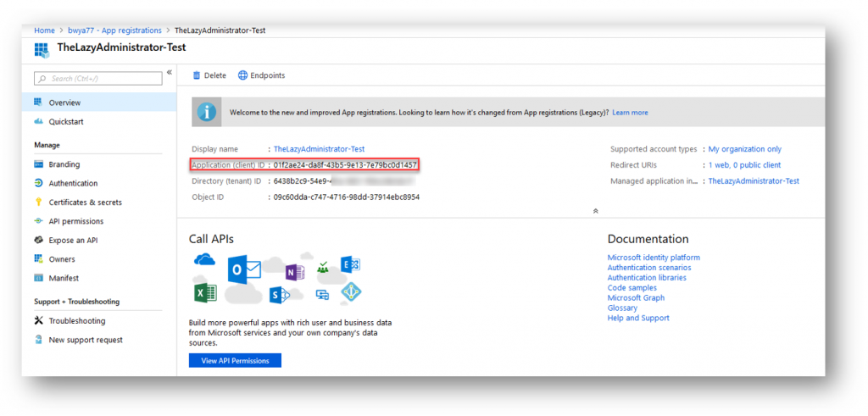Go to Home breadcrumb link
Screen dimensions: 868x416
pos(44,31)
